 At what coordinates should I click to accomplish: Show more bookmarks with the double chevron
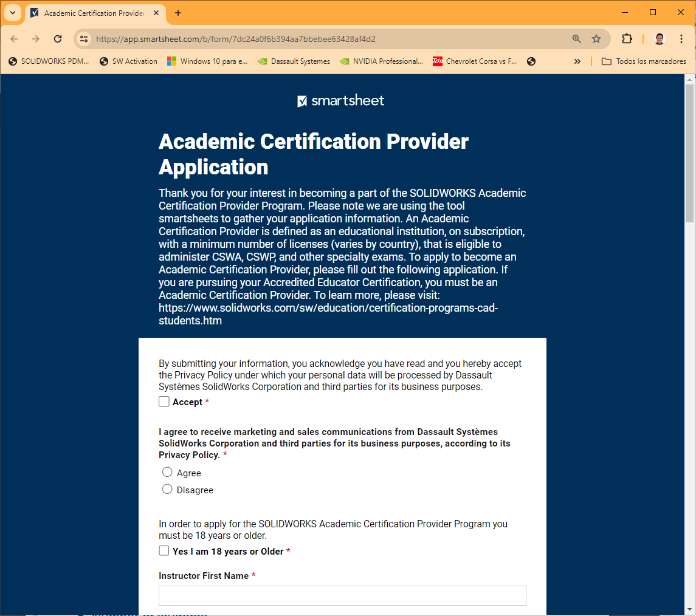(x=577, y=61)
